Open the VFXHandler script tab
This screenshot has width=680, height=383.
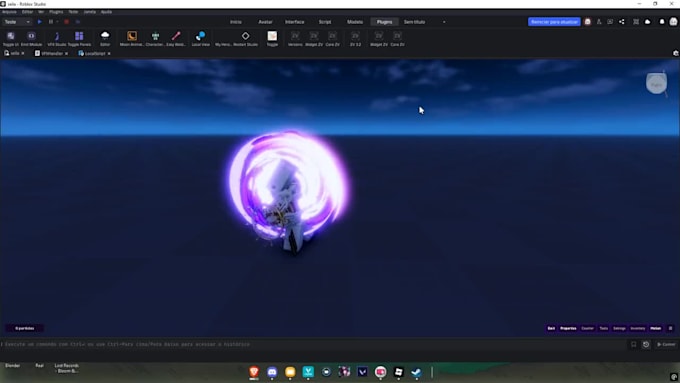tap(52, 53)
